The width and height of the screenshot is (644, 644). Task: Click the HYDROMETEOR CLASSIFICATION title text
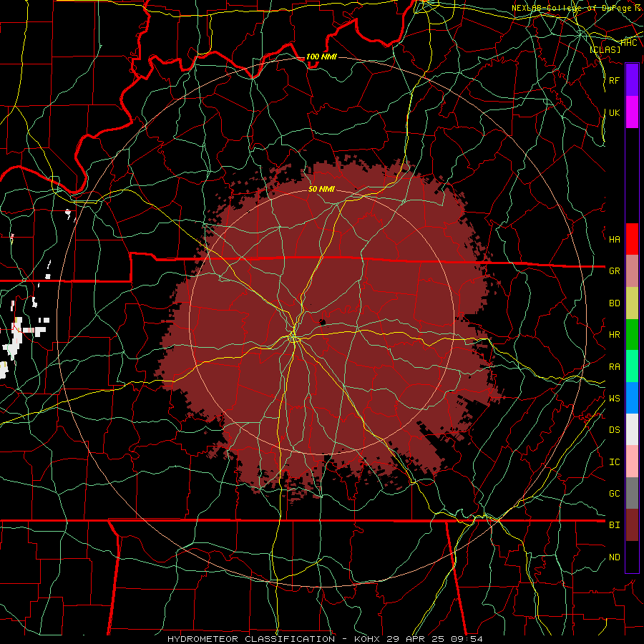pyautogui.click(x=251, y=639)
